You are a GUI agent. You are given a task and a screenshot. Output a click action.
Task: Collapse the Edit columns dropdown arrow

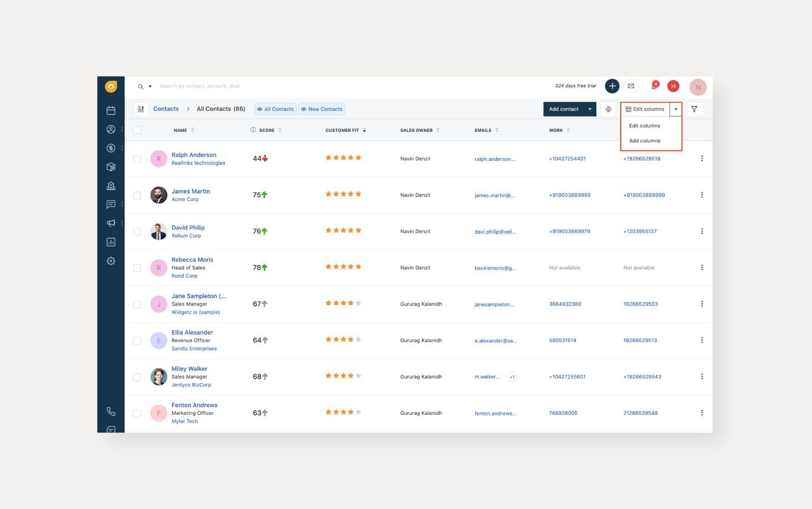[676, 109]
